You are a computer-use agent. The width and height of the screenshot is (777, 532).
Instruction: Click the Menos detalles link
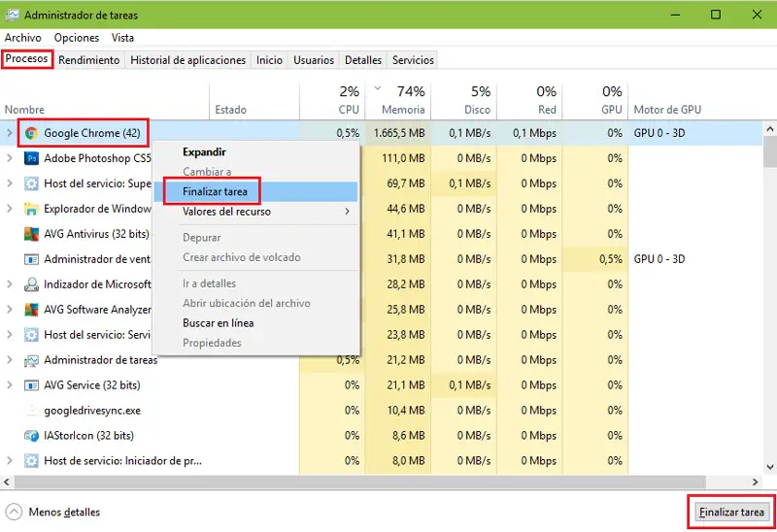[x=64, y=513]
